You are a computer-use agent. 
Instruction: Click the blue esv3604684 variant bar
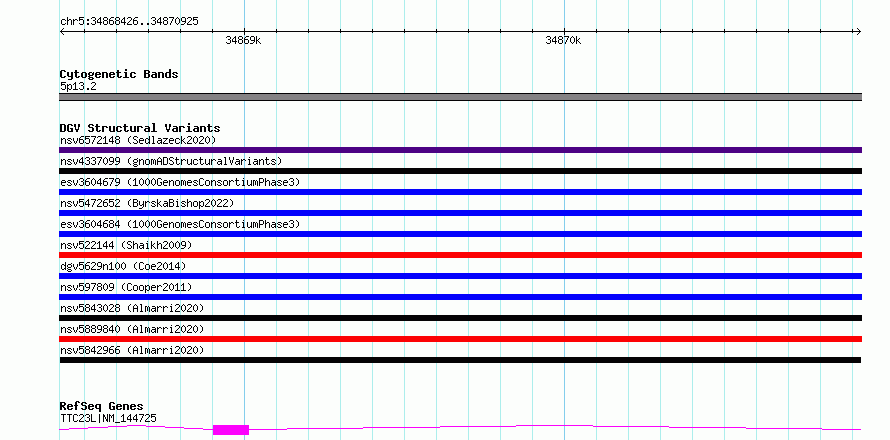[460, 234]
